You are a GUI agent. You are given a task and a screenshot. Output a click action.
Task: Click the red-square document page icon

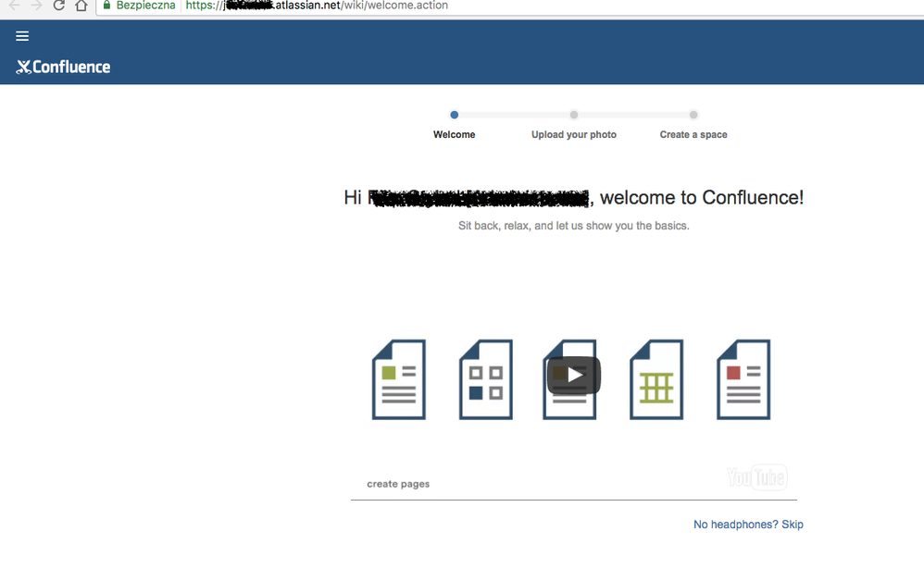pyautogui.click(x=743, y=379)
